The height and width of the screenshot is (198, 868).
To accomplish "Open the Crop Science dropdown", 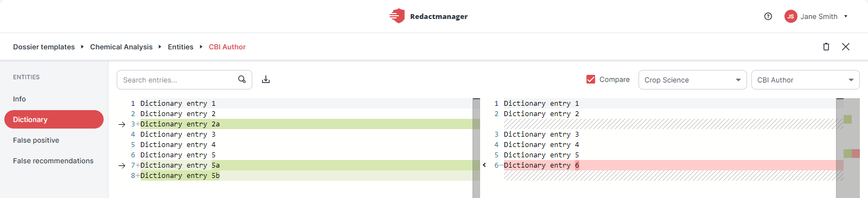I will (693, 80).
